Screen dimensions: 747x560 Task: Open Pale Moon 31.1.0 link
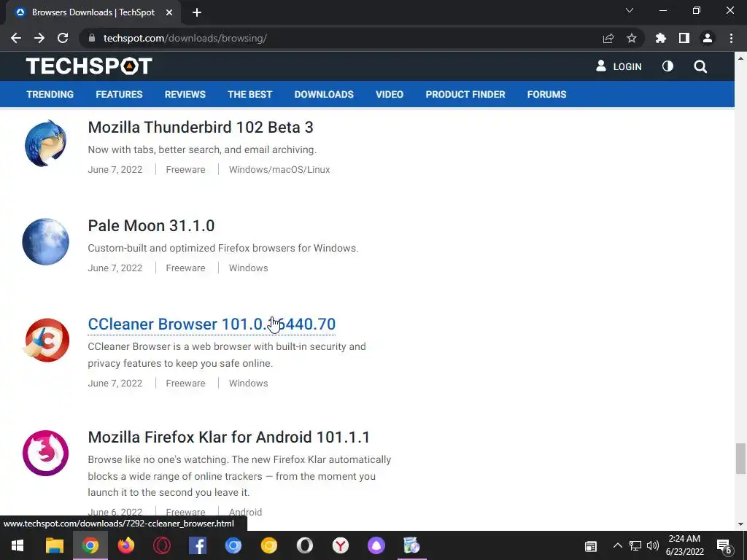point(151,226)
